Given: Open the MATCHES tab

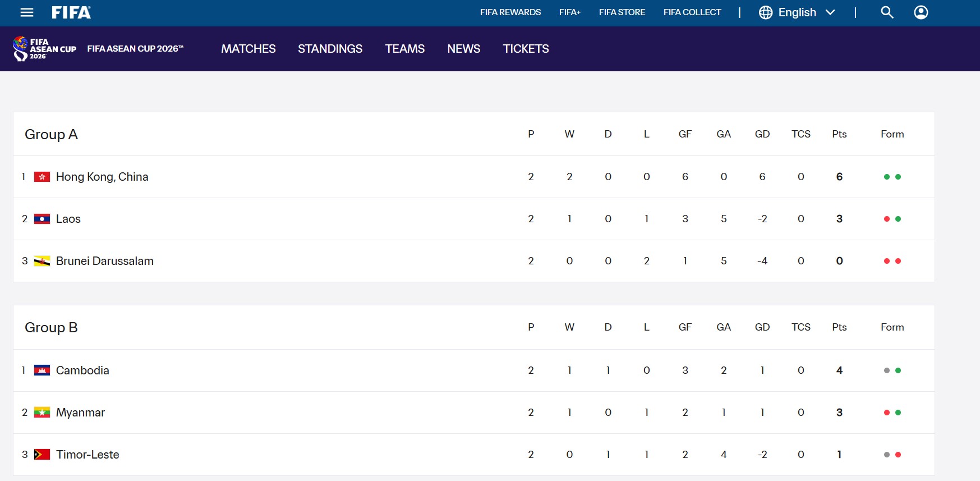Looking at the screenshot, I should tap(249, 49).
